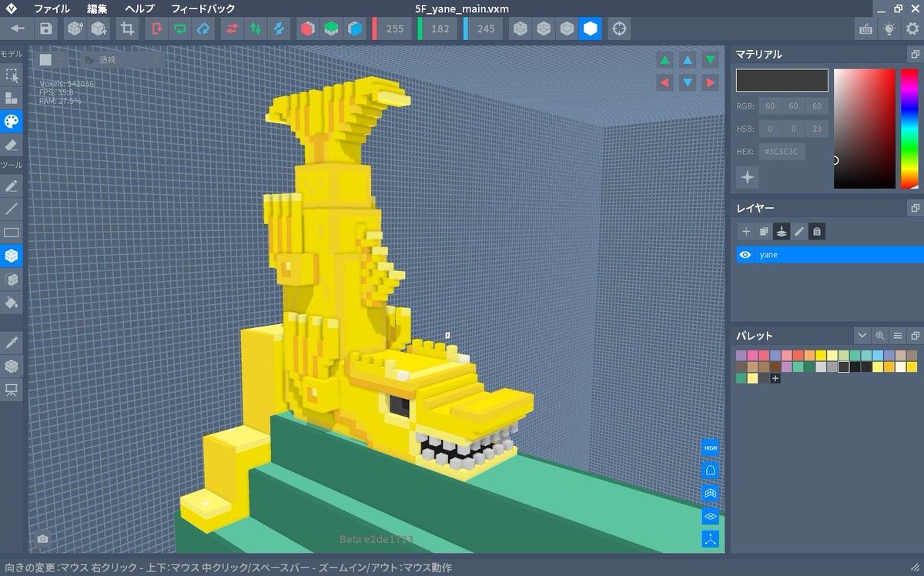The image size is (924, 576).
Task: Toggle the HIGH quality button in viewport
Action: (710, 447)
